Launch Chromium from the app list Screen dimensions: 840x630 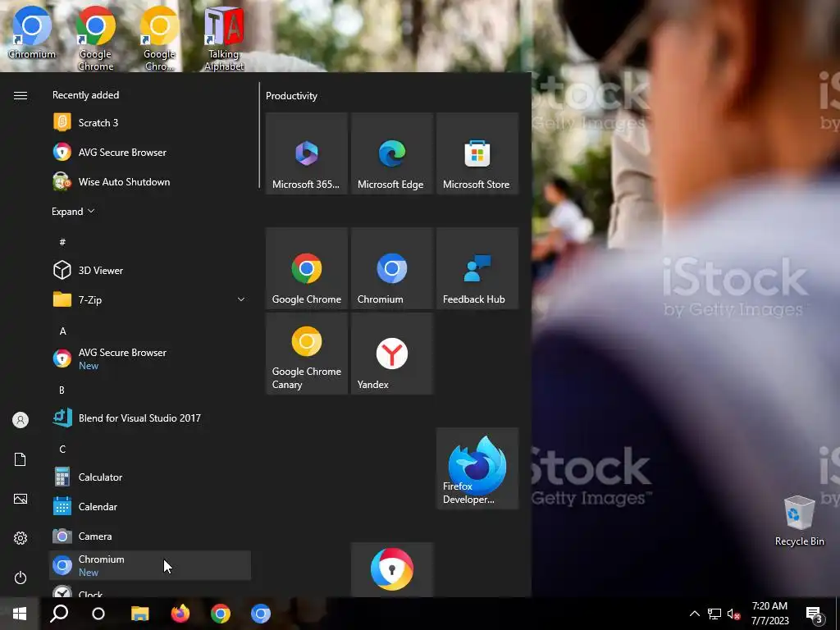click(x=150, y=565)
